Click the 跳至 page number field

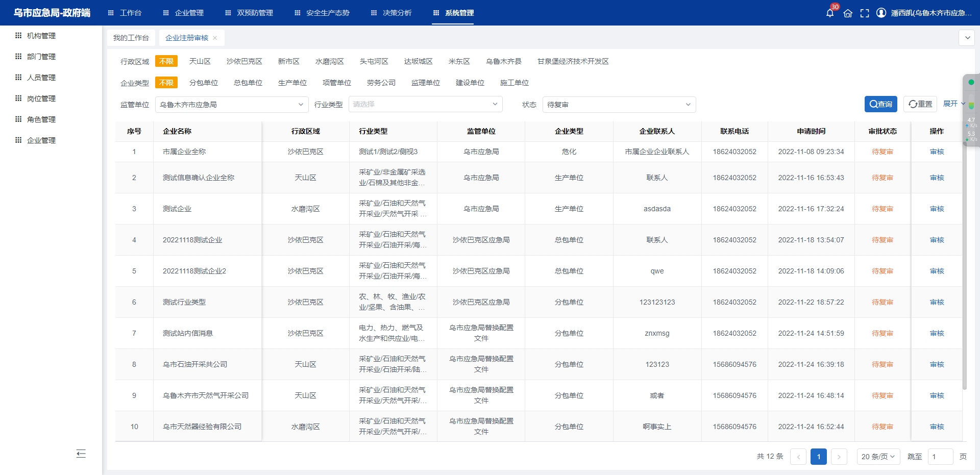click(x=940, y=457)
